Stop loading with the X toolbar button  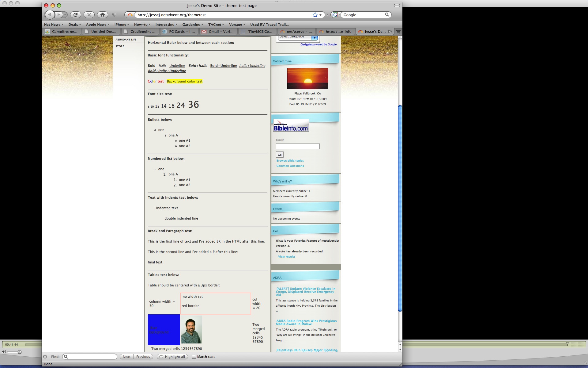click(x=89, y=14)
